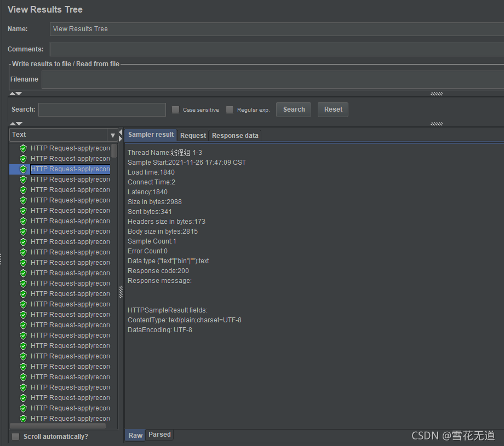This screenshot has width=504, height=446.
Task: Open the Response data tab
Action: (x=235, y=136)
